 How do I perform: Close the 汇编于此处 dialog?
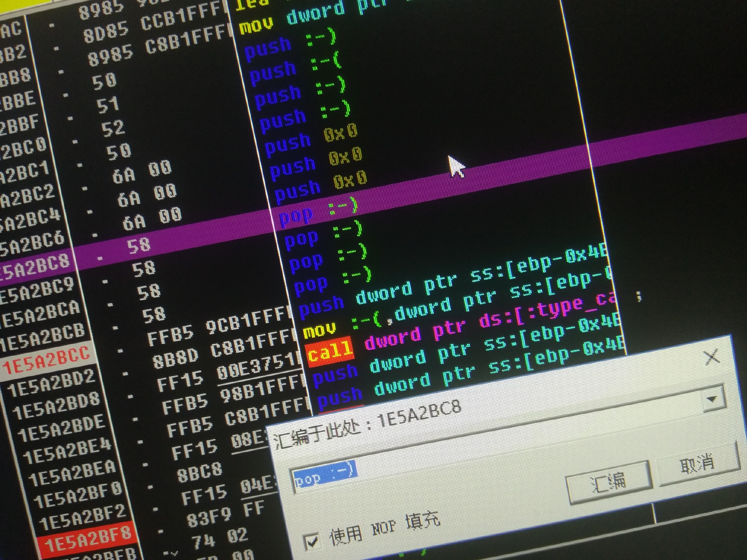(x=712, y=358)
